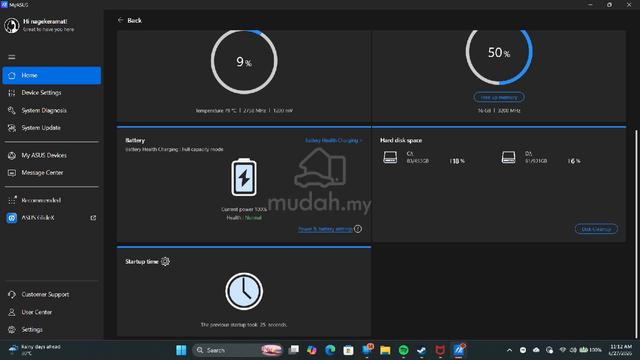Open Task View on the taskbar
Screen dimensions: 640x360
294,350
